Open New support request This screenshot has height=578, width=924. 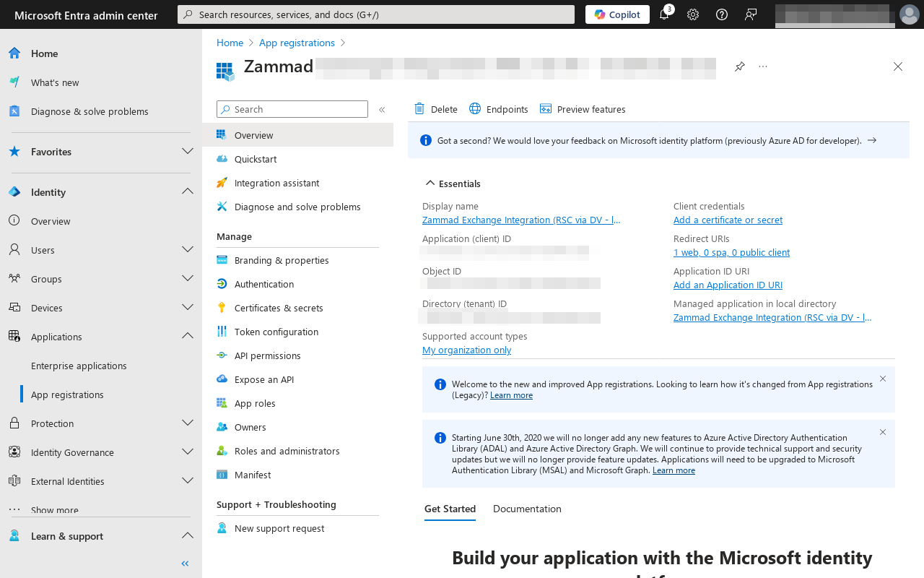[x=297, y=528]
